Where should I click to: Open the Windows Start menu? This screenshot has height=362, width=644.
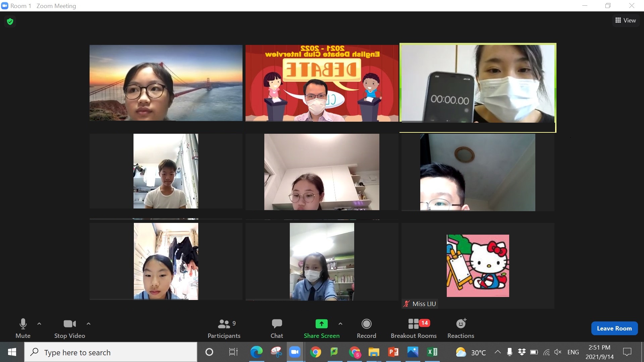pyautogui.click(x=12, y=352)
